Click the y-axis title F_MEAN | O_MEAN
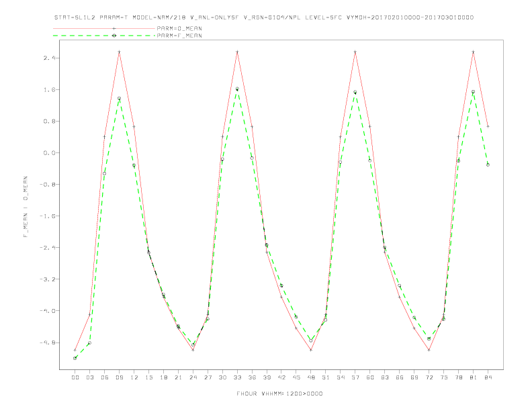The image size is (532, 411). pyautogui.click(x=26, y=207)
